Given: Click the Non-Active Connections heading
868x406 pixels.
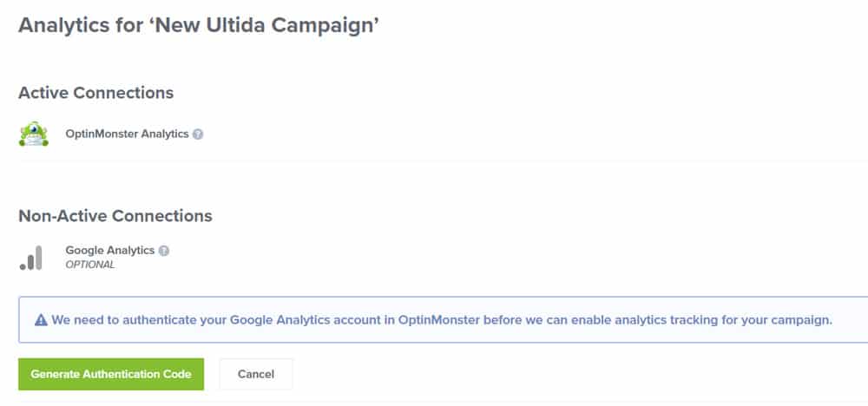Looking at the screenshot, I should pos(115,216).
